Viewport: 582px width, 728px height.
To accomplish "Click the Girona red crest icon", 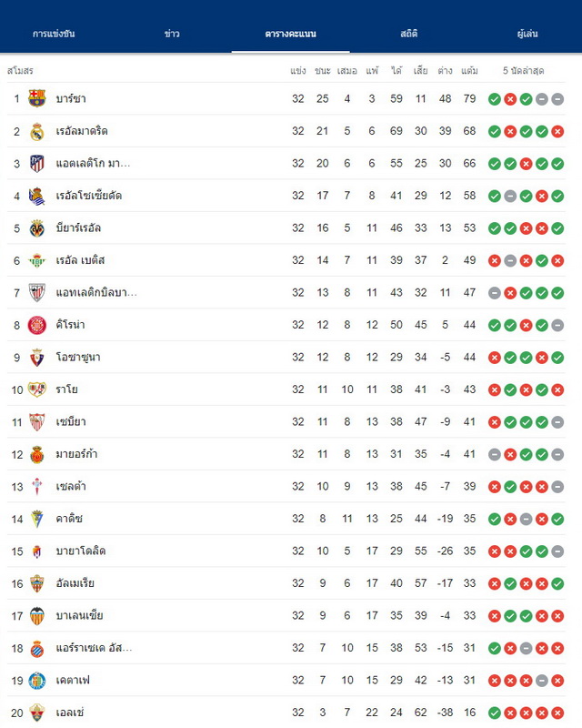I will pos(36,325).
